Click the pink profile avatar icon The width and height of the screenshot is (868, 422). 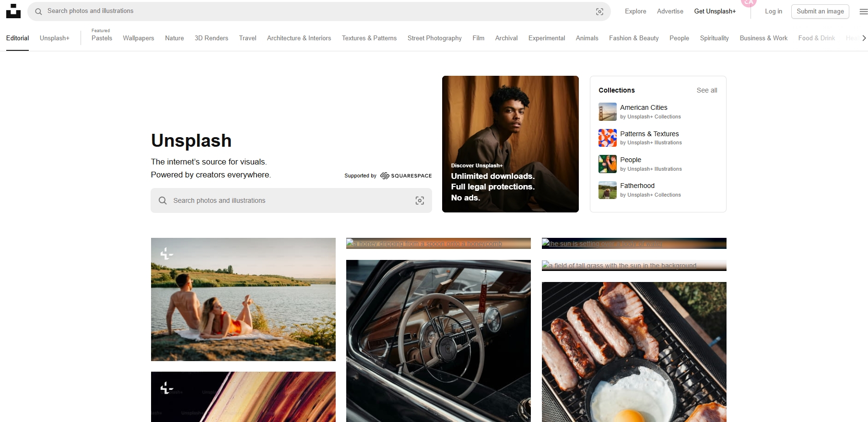[749, 2]
